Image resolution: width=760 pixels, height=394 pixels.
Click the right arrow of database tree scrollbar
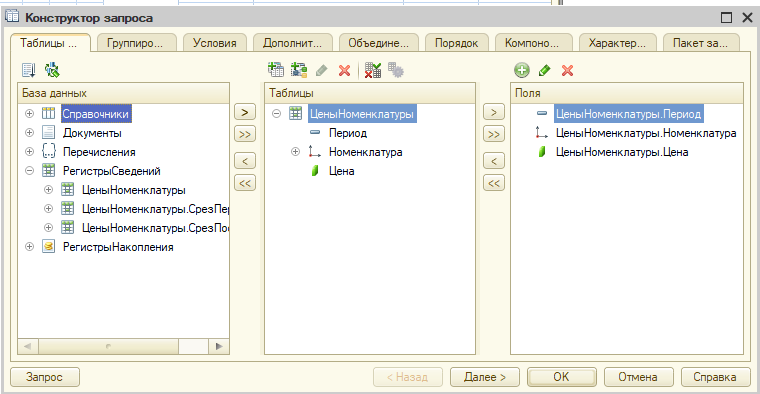(219, 346)
